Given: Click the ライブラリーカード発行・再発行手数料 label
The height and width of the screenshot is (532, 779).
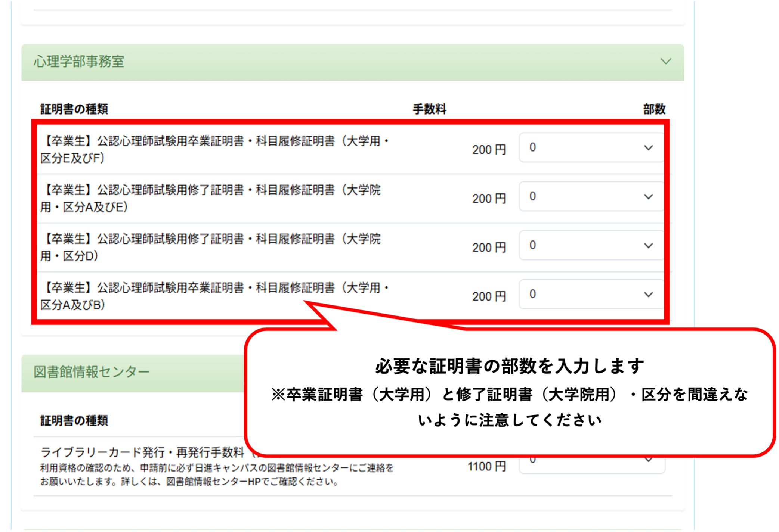Looking at the screenshot, I should [142, 452].
